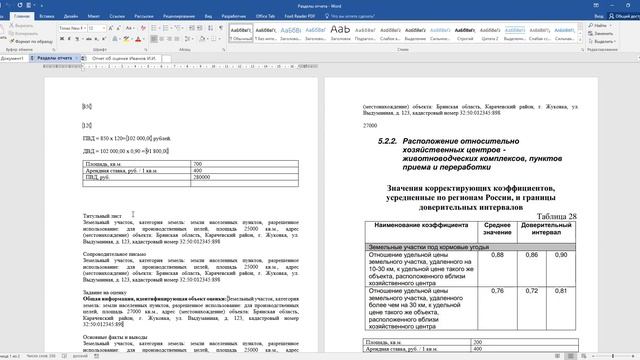Click align right icon

click(169, 39)
